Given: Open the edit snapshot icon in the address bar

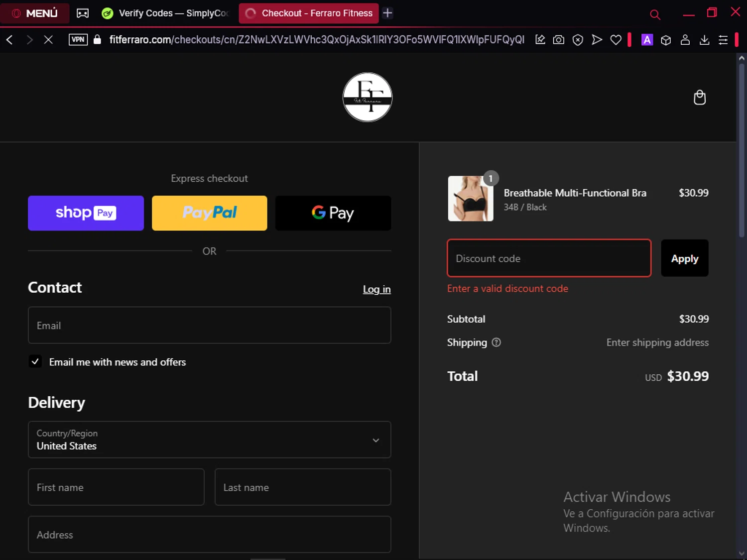Looking at the screenshot, I should (x=540, y=40).
